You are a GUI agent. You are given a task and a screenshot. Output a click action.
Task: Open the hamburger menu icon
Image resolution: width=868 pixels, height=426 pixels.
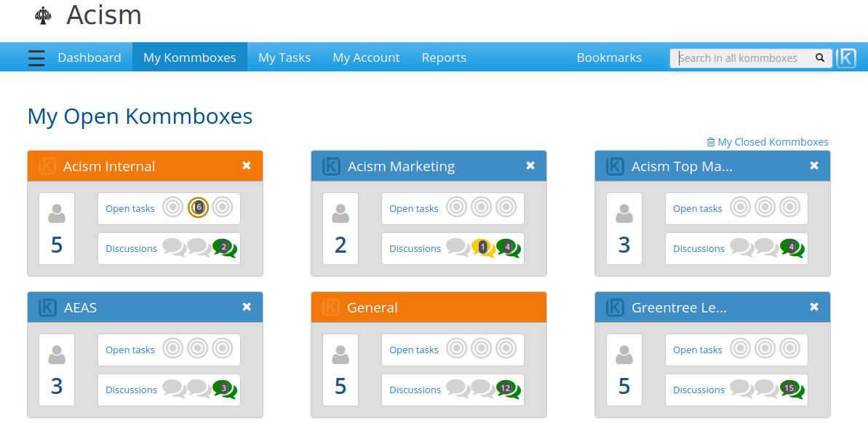[x=36, y=58]
